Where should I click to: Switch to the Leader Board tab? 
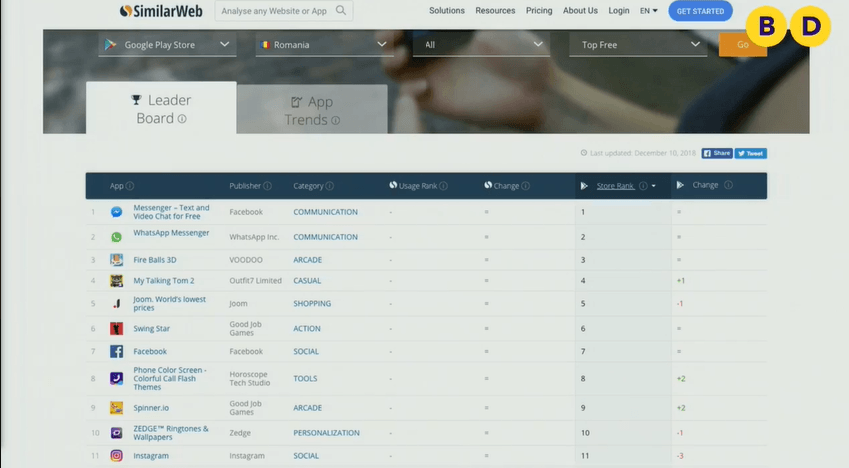[x=161, y=108]
